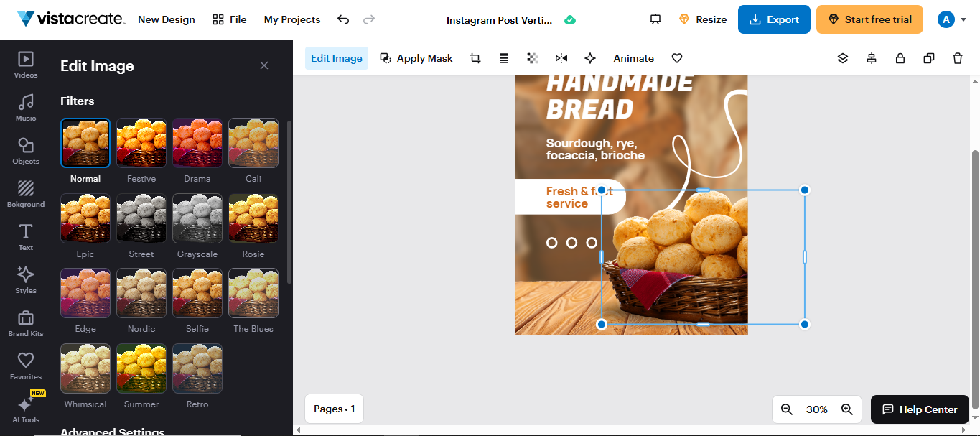The height and width of the screenshot is (436, 980).
Task: Click the Nordic filter thumbnail
Action: [x=141, y=292]
